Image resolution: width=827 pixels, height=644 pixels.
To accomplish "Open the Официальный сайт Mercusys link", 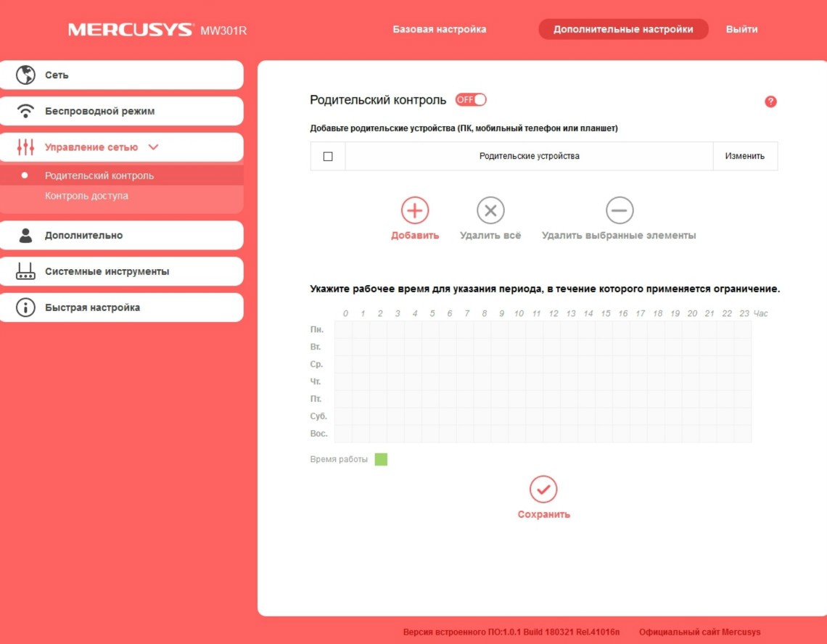I will point(699,632).
